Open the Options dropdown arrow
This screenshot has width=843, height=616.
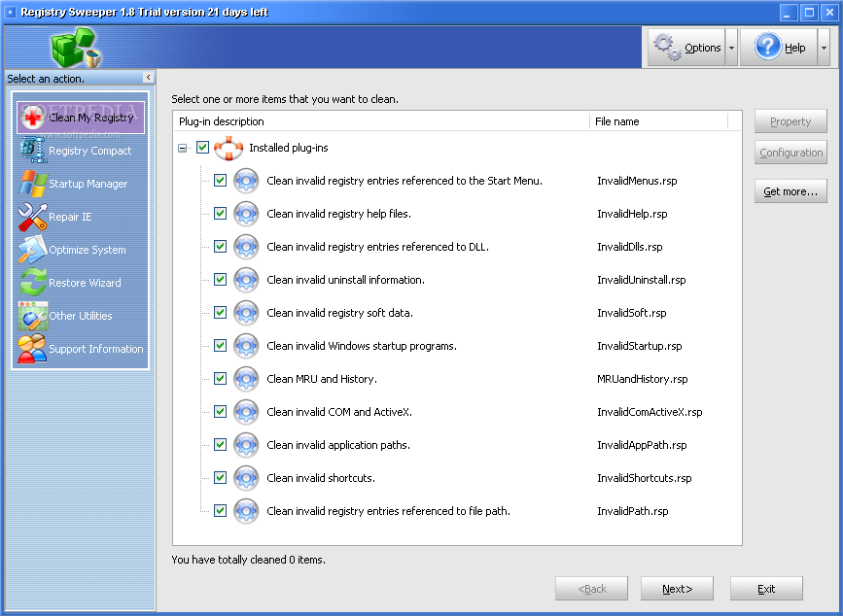pos(731,48)
